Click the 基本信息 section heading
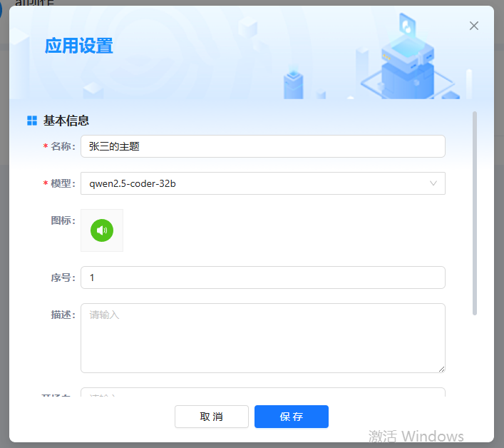This screenshot has height=448, width=504. [66, 121]
